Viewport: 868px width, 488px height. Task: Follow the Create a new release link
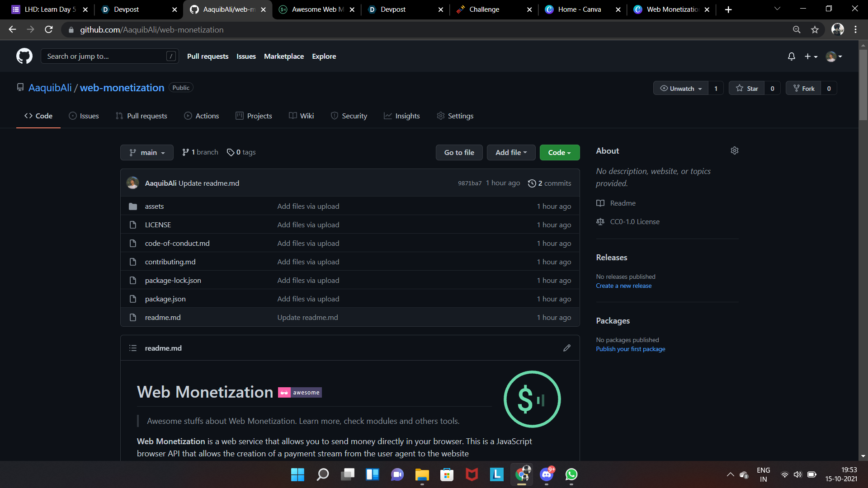[x=623, y=286]
